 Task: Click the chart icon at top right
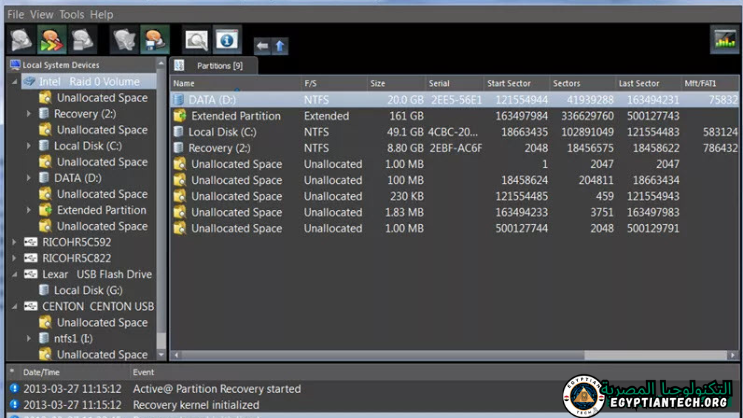(x=723, y=40)
